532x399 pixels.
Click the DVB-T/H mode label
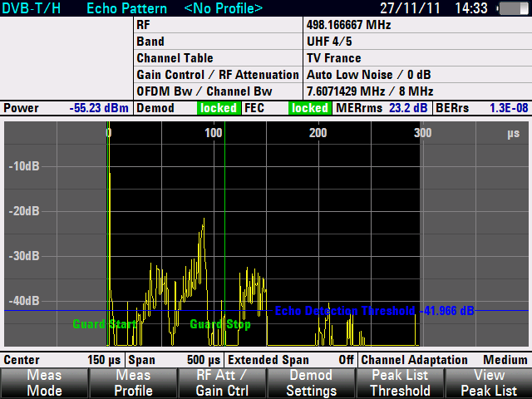coord(32,8)
